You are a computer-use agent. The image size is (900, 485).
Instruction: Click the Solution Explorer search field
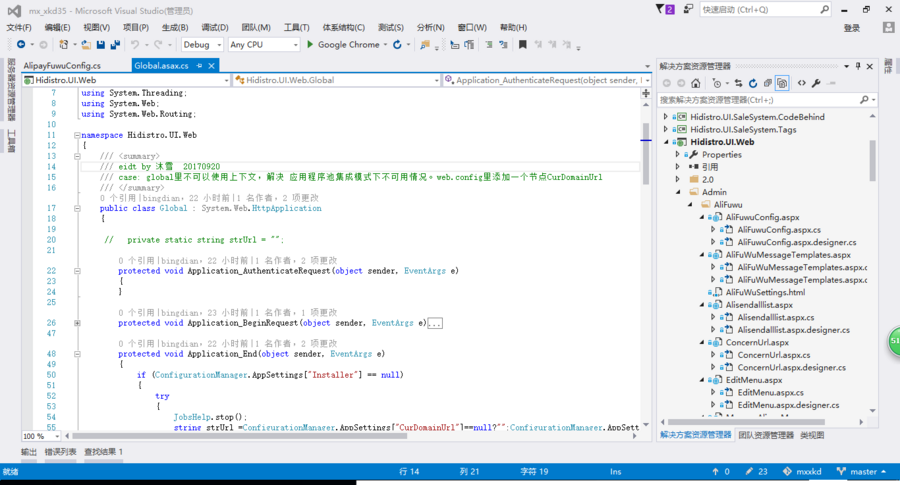click(767, 100)
